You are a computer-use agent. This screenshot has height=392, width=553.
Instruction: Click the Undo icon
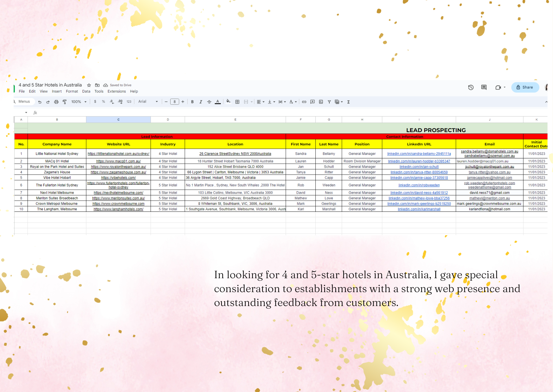[x=40, y=102]
